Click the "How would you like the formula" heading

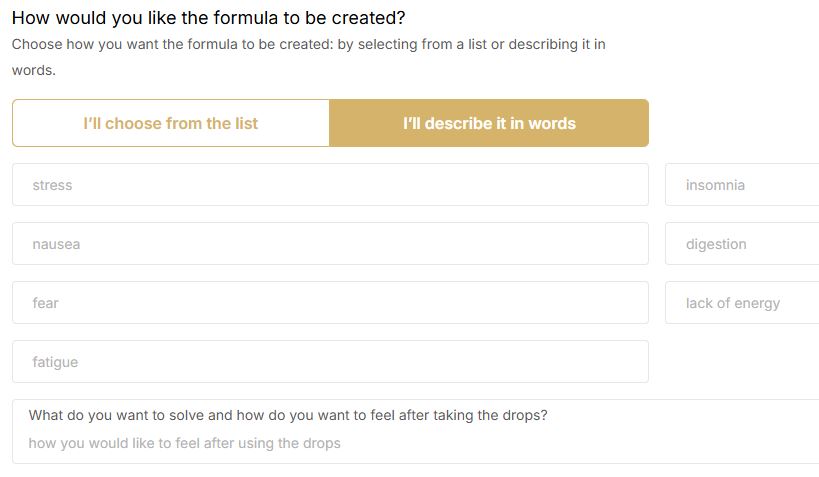[208, 18]
